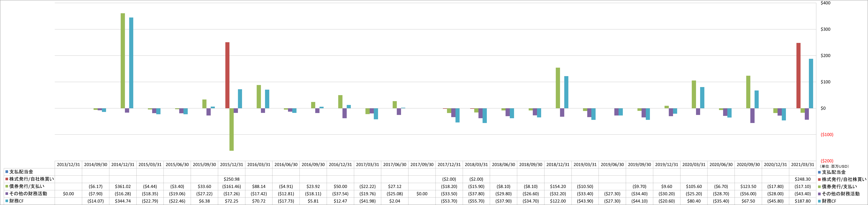
Task: Select the $248.30 share issuance cell
Action: 803,179
